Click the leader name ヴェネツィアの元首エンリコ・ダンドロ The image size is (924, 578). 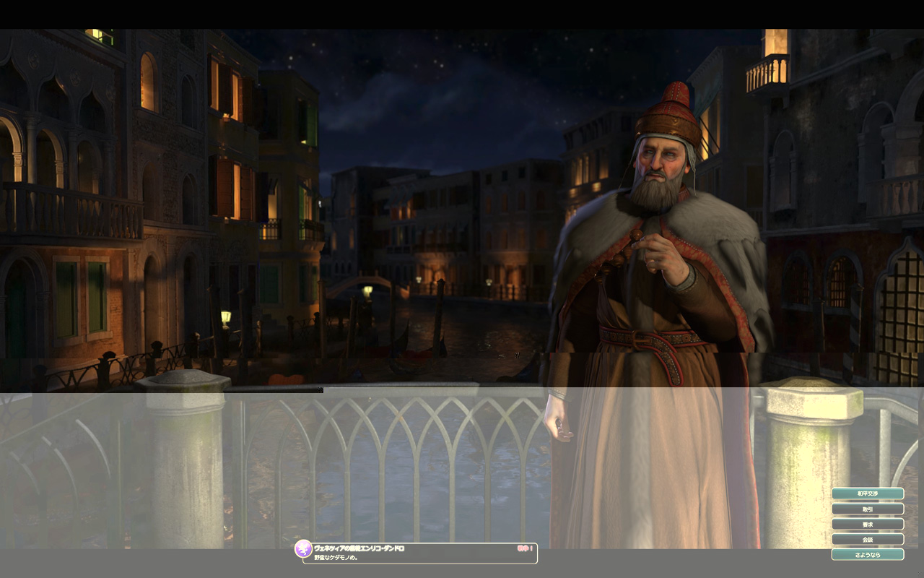(x=359, y=549)
